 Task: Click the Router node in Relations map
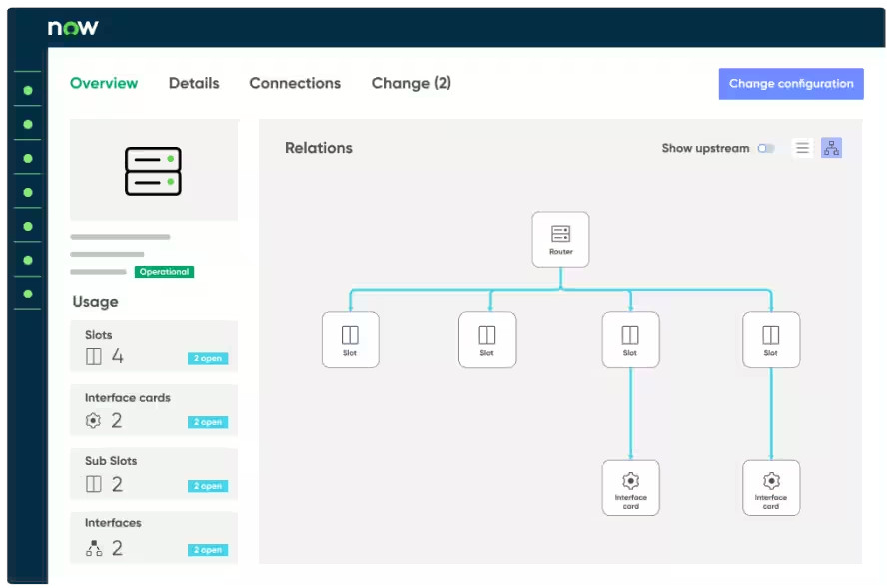pos(560,239)
